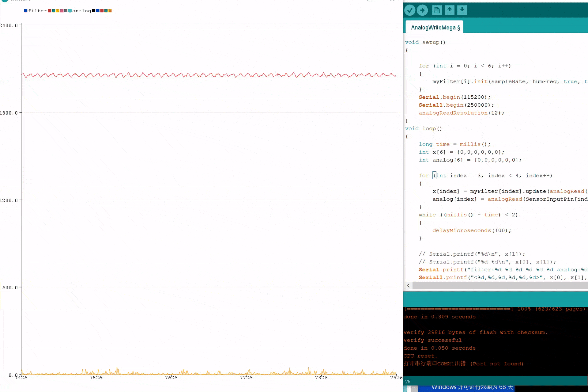Click the yellow checkered analog legend icon
This screenshot has height=392, width=588.
[109, 11]
